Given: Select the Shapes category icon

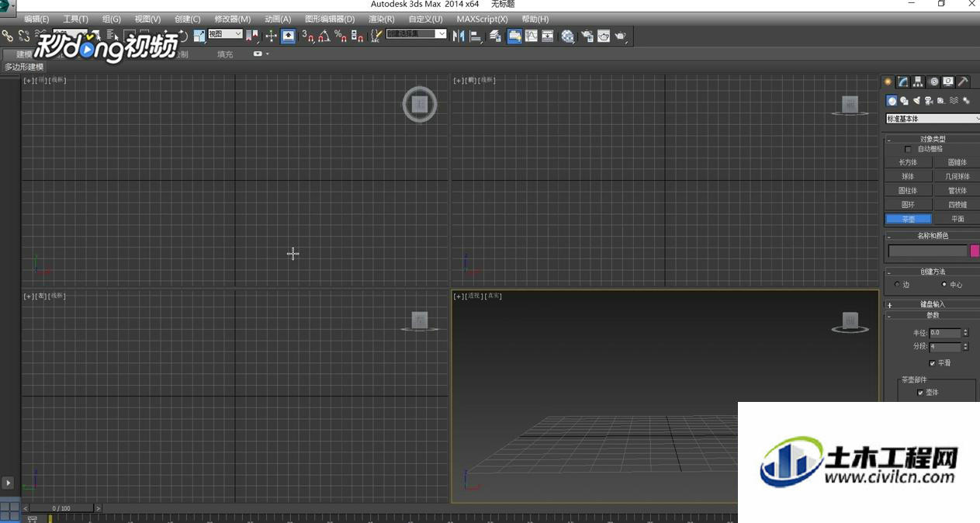Looking at the screenshot, I should pos(904,101).
